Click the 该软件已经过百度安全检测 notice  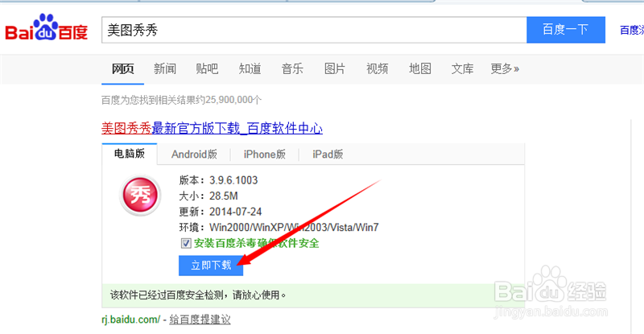[x=198, y=295]
